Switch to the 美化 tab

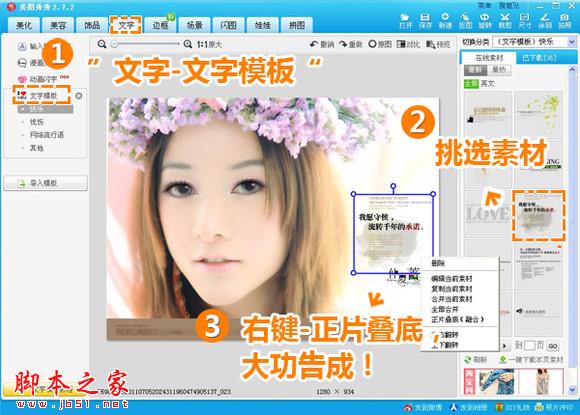click(24, 25)
